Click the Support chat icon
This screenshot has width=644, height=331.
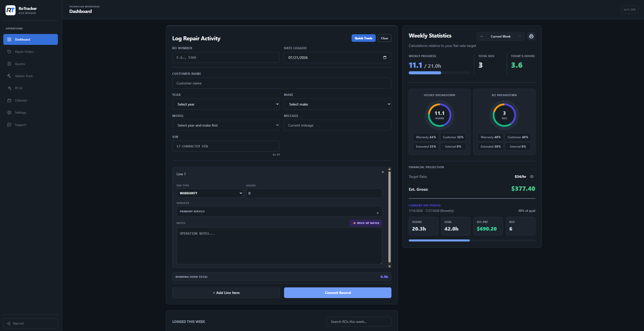pos(9,125)
